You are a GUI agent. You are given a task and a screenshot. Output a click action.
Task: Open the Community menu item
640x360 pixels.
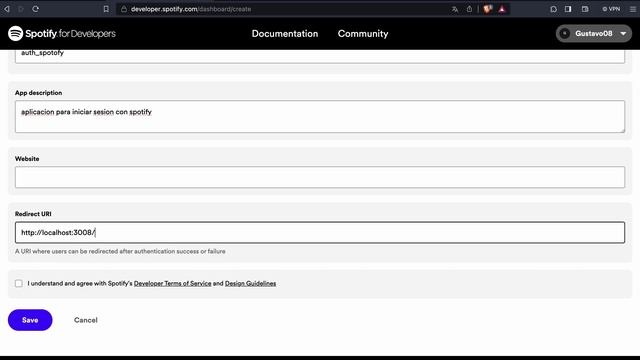tap(363, 33)
